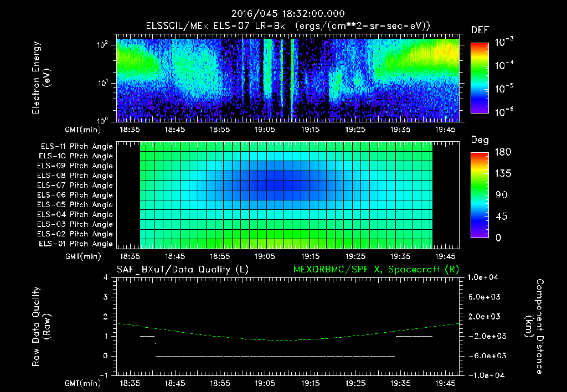This screenshot has width=567, height=392.
Task: Select the 'ELSSCIL/MEx ELS-07 LR-Bk' spectrogram heading
Action: (x=215, y=26)
